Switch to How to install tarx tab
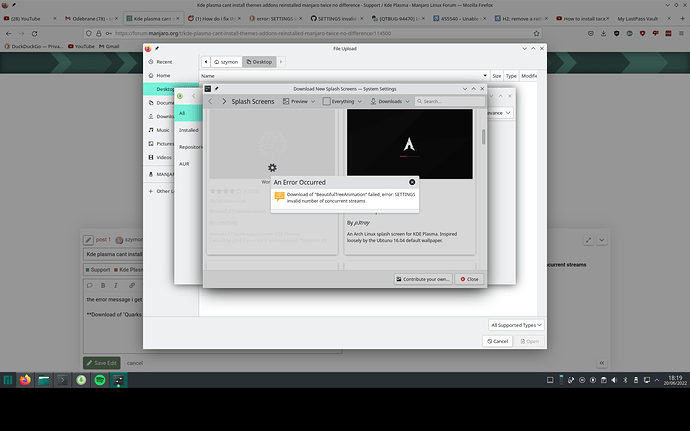 [583, 18]
